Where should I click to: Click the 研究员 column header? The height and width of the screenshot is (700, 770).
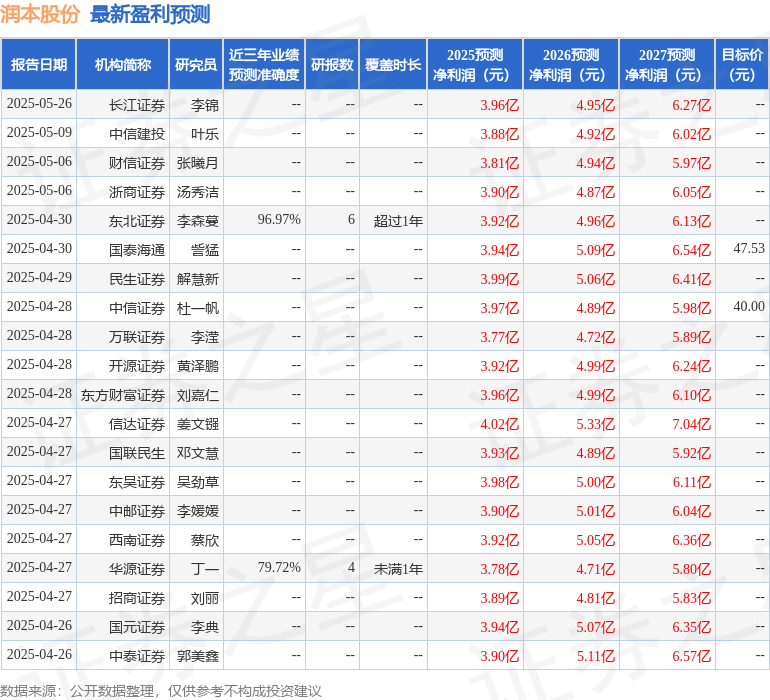click(x=196, y=65)
